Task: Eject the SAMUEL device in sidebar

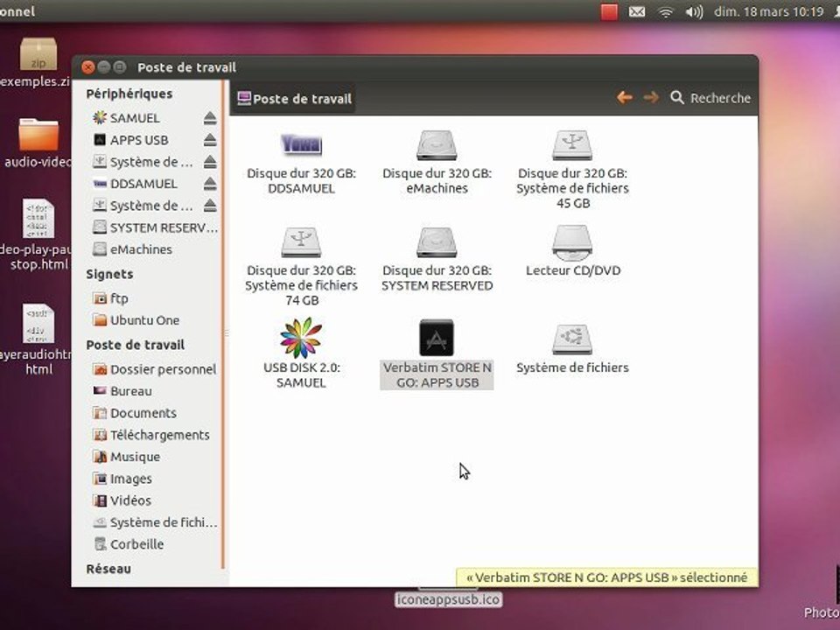Action: (x=210, y=118)
